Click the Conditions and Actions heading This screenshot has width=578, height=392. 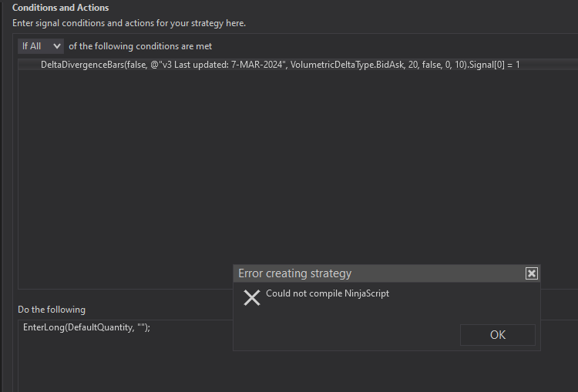(60, 8)
